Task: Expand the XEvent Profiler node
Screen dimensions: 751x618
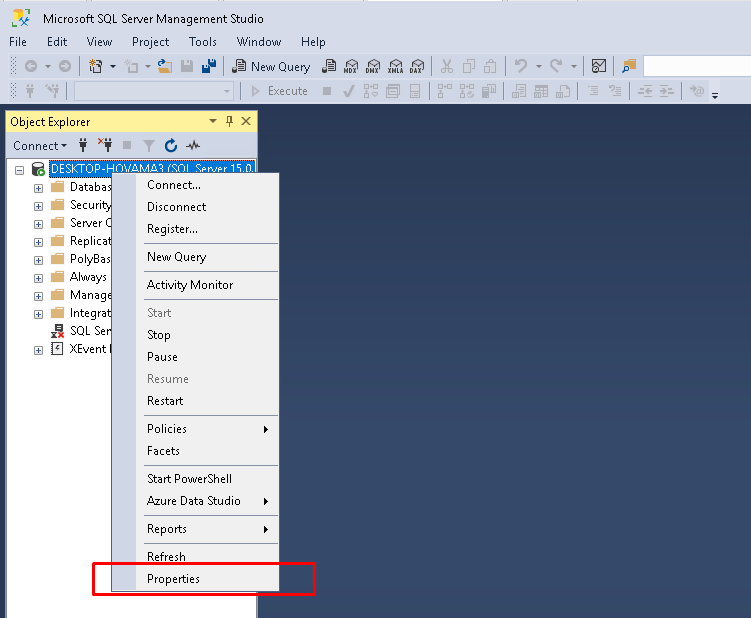Action: tap(38, 351)
